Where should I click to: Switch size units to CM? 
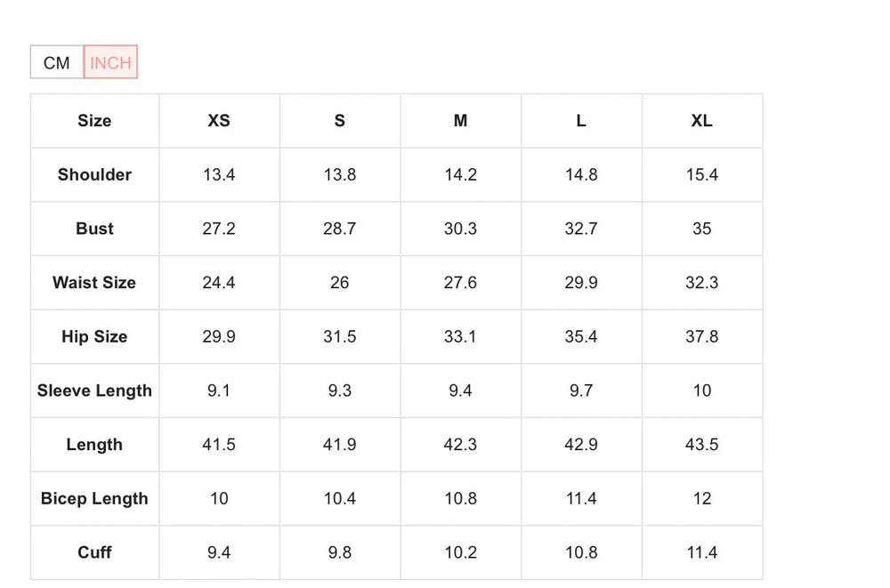tap(56, 62)
